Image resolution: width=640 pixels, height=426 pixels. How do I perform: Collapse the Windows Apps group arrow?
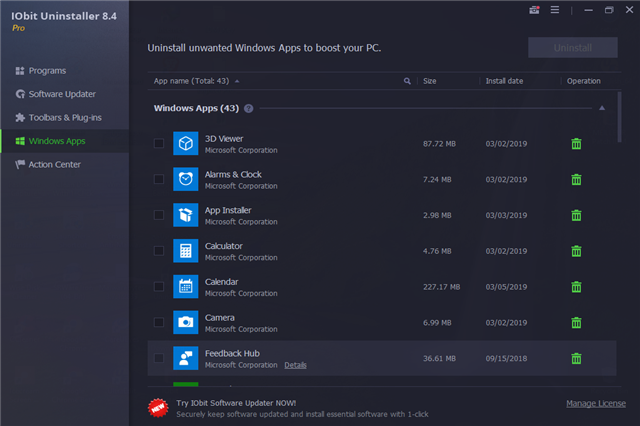click(x=602, y=108)
